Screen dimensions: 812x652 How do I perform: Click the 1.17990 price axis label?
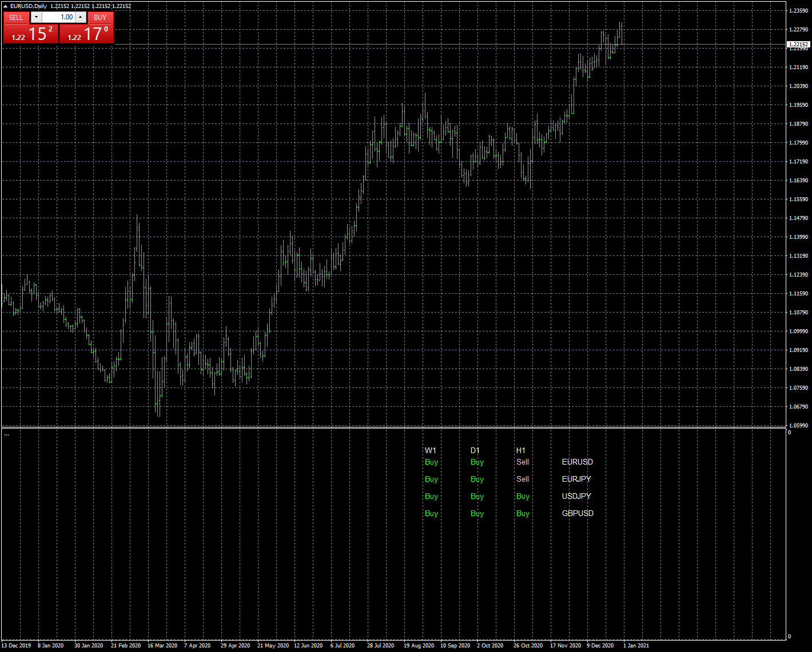tap(798, 143)
